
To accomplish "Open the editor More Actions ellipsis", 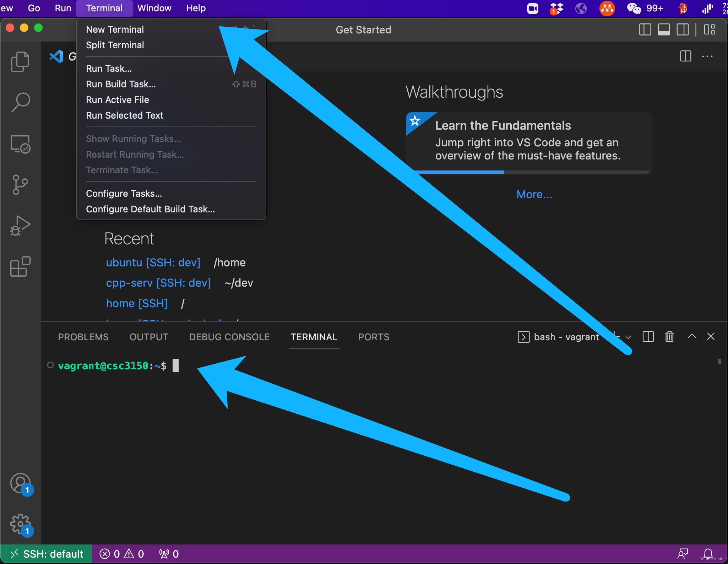I will point(707,56).
